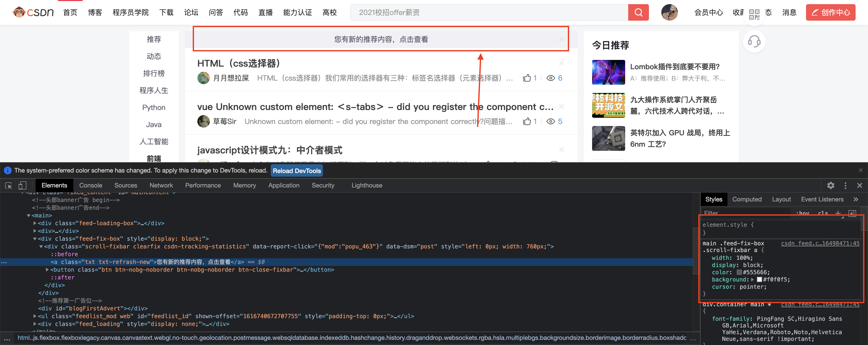Switch to the Network panel
The height and width of the screenshot is (345, 868).
coord(161,185)
